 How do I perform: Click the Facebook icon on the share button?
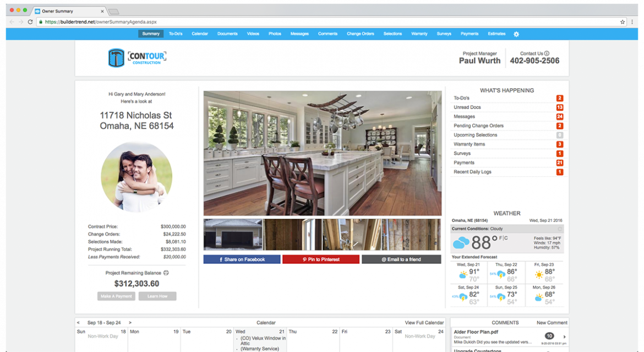[x=220, y=259]
